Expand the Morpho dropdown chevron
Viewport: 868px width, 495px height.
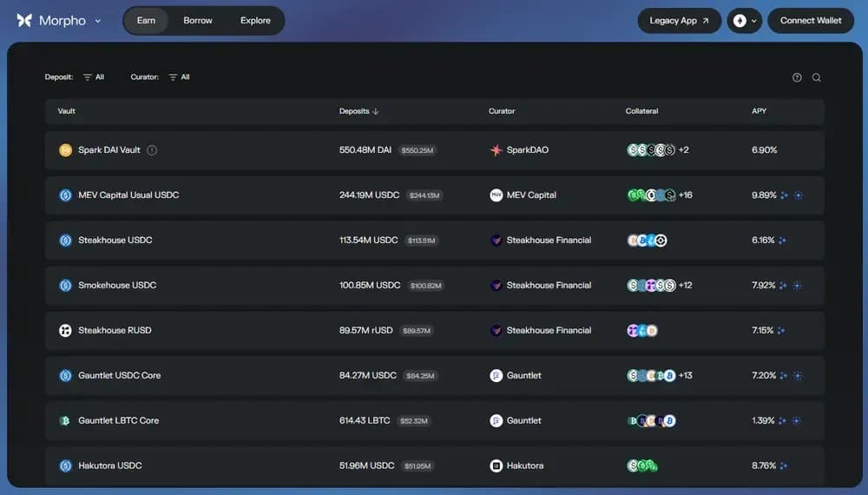click(98, 21)
